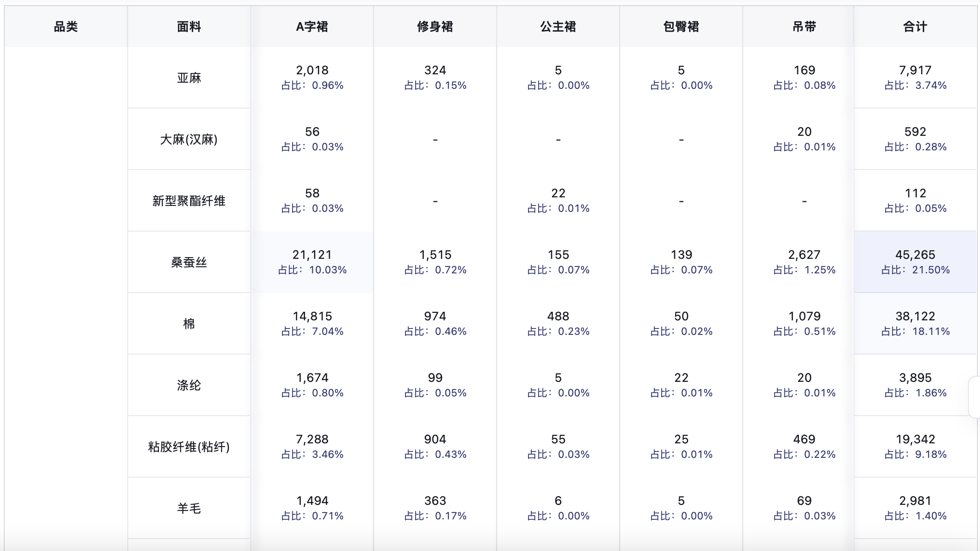Click the 新型聚酯纤维 row label
980x551 pixels.
(x=189, y=201)
